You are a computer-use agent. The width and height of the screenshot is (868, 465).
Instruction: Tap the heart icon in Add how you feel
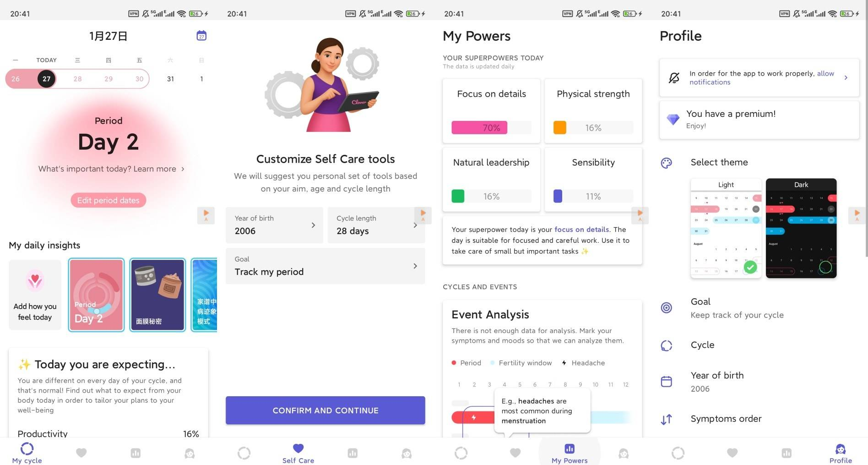[35, 280]
